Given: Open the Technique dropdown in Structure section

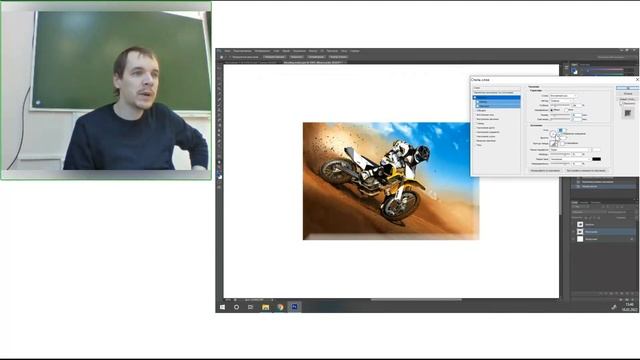Looking at the screenshot, I should 561,101.
